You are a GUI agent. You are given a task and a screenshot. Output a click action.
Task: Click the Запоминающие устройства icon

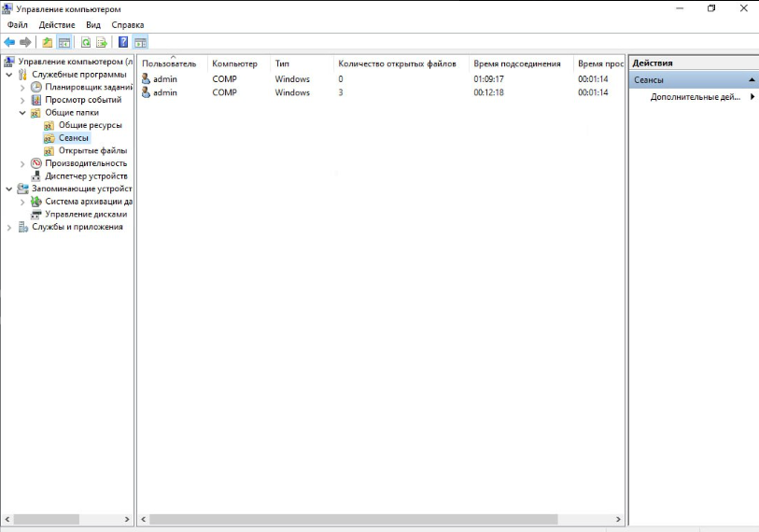pos(22,189)
